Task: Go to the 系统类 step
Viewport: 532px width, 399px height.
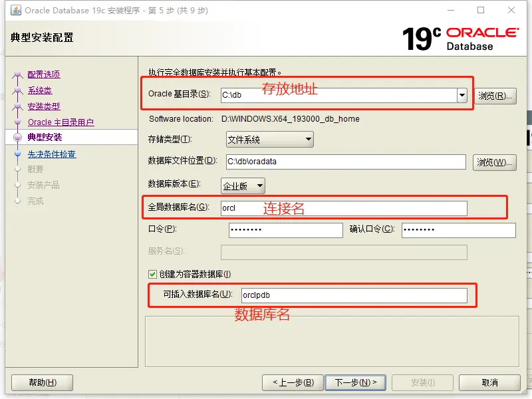Action: pyautogui.click(x=40, y=90)
